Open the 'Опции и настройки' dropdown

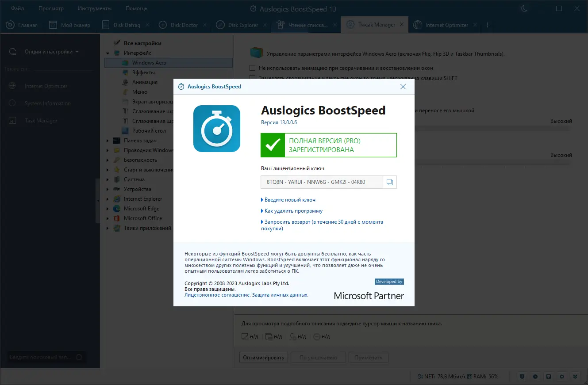click(51, 52)
